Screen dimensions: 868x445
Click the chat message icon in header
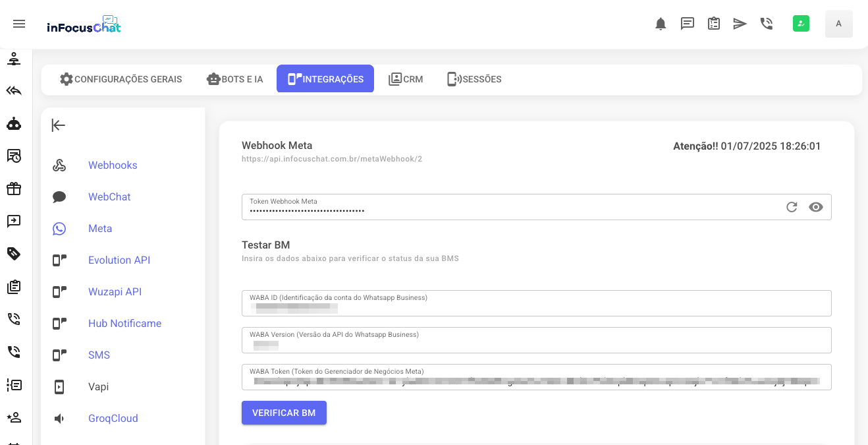coord(688,24)
